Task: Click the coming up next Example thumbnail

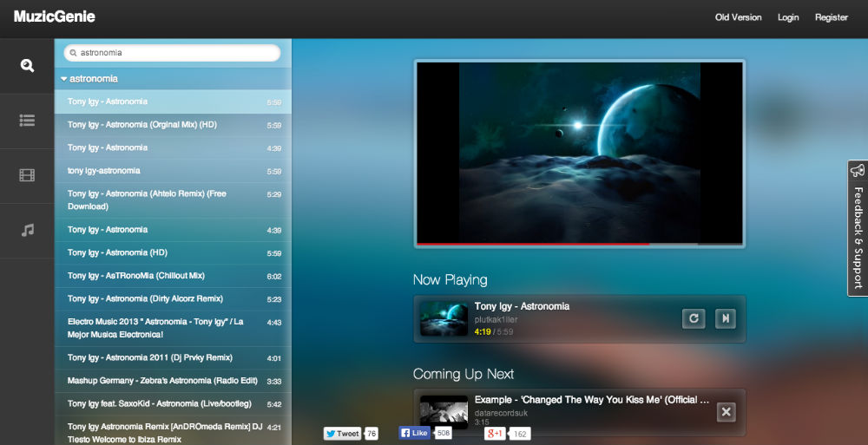Action: pyautogui.click(x=444, y=412)
